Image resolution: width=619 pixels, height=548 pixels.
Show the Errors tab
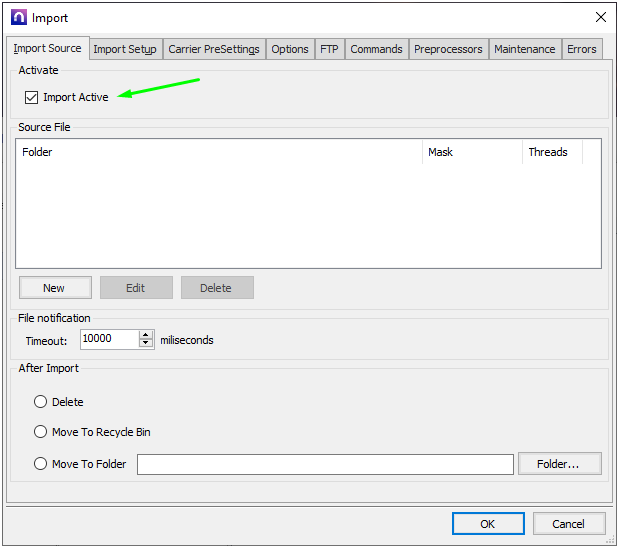coord(581,49)
